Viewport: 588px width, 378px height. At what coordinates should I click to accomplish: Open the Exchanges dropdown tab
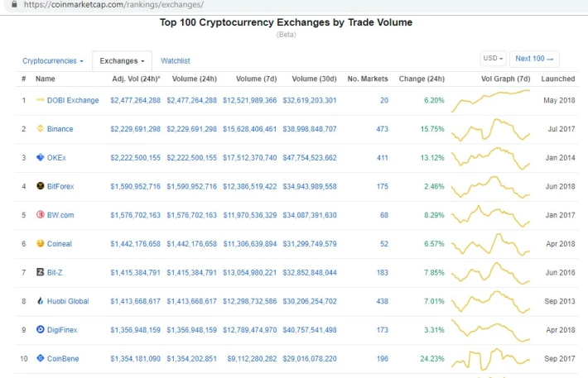[122, 60]
